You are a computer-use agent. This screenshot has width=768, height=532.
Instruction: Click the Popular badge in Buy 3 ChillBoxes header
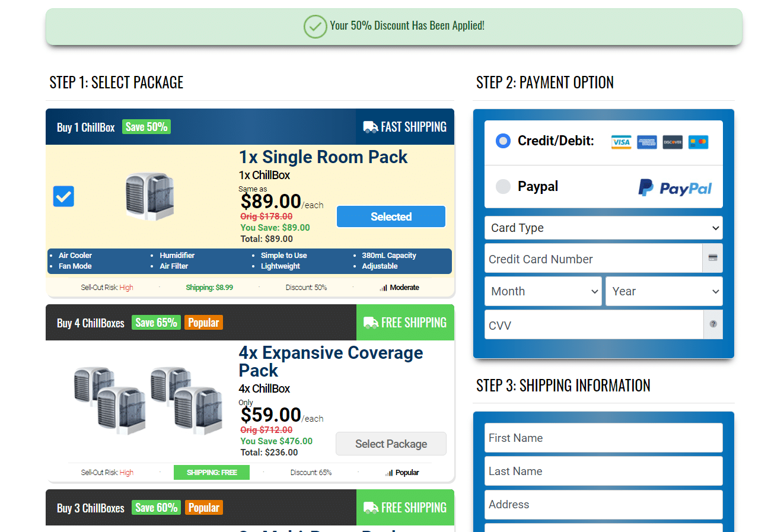coord(203,508)
